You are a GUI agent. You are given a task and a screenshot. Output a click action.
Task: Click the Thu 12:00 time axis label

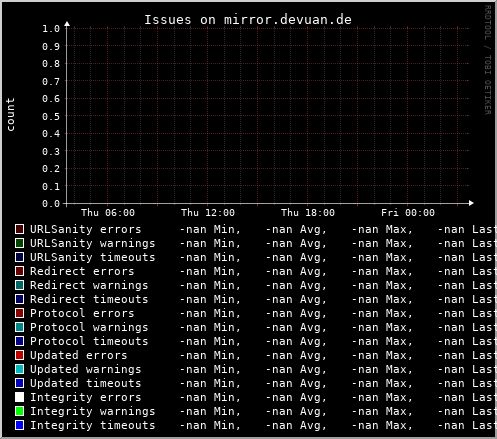[208, 213]
